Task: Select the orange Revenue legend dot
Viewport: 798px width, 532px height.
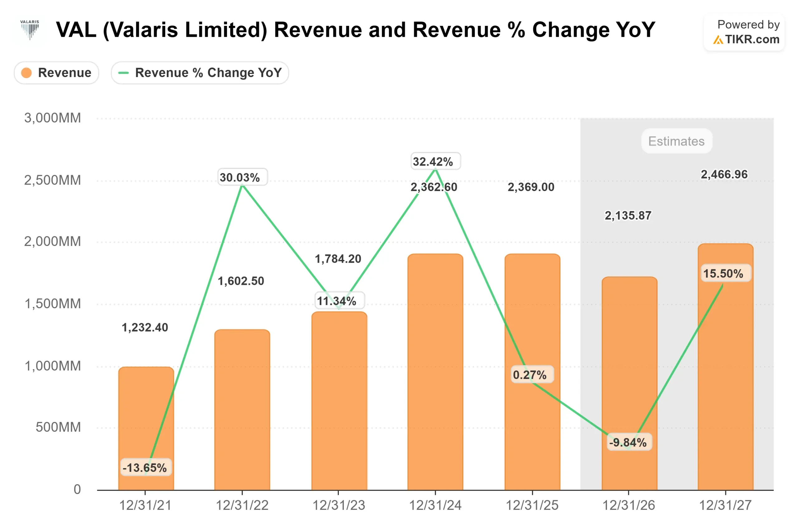Action: (x=26, y=73)
